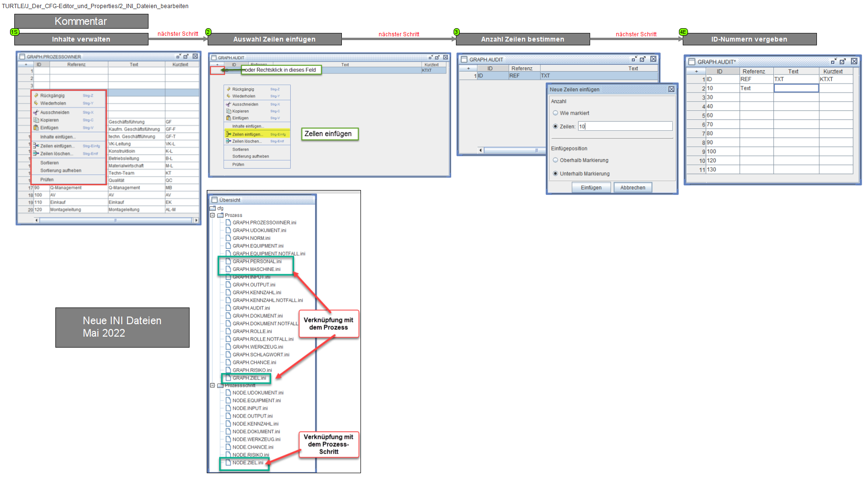Click the Prozess folder icon in the tree
The image size is (868, 477).
point(221,215)
